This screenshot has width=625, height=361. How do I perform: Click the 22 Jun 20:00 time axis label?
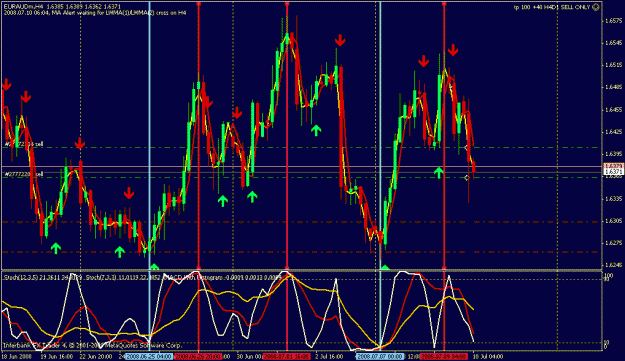pyautogui.click(x=96, y=356)
